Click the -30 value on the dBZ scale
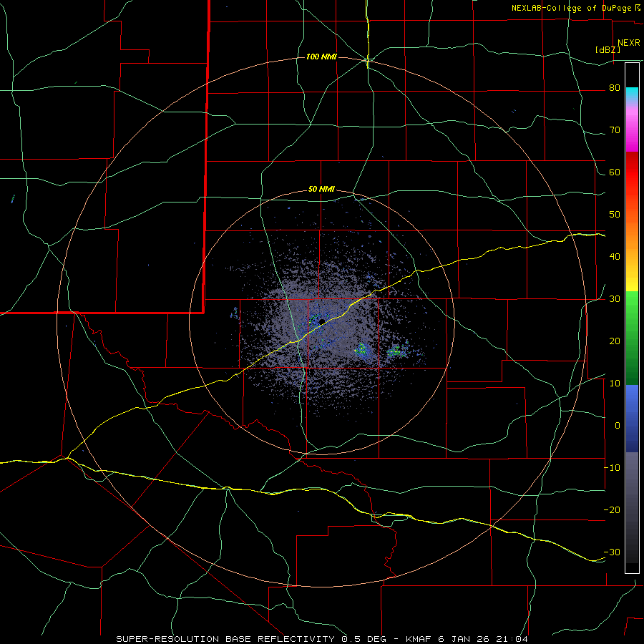 click(x=613, y=552)
